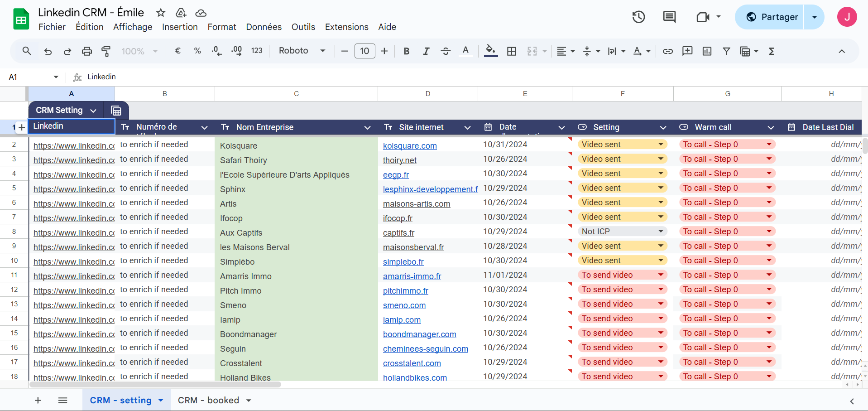The height and width of the screenshot is (411, 868).
Task: Open the Données menu
Action: (x=264, y=27)
